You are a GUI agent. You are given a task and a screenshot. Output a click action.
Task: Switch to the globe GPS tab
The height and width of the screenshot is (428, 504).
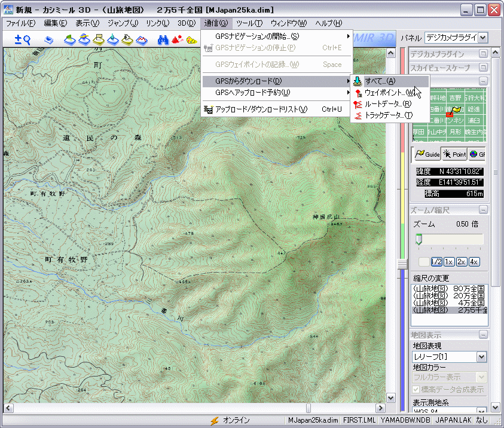(x=477, y=155)
